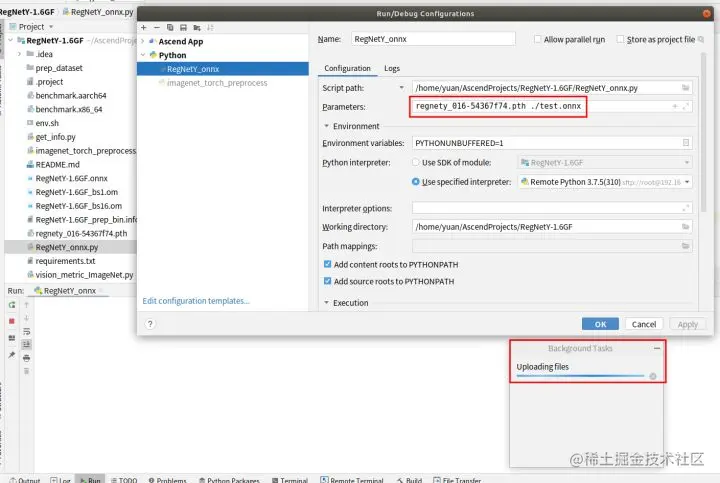Edit environment variables list icon

tap(686, 143)
